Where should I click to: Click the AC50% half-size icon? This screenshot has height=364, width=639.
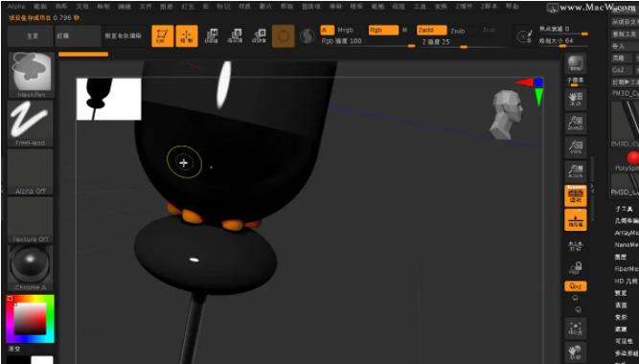click(576, 171)
